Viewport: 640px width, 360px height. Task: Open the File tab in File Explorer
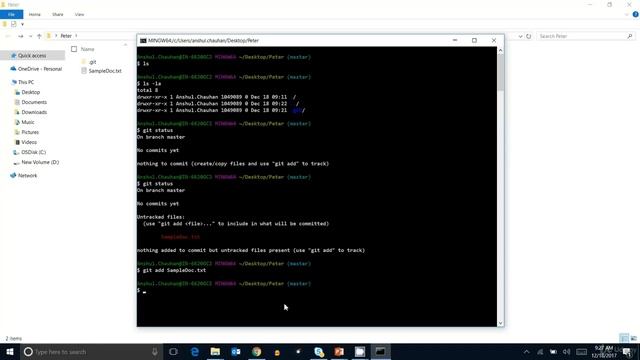[11, 14]
